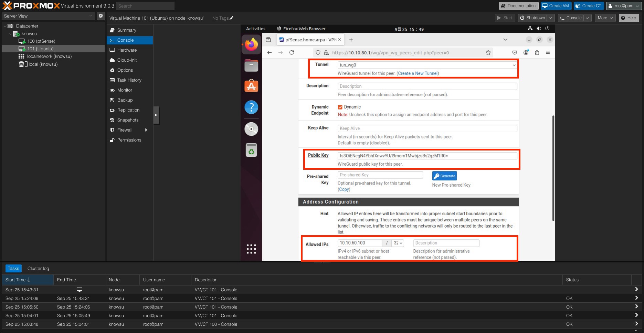This screenshot has height=333, width=644.
Task: Open Files app in the Ubuntu dock
Action: 251,65
